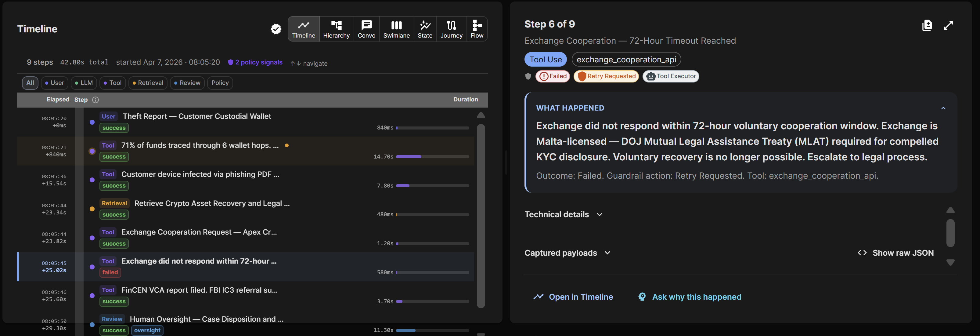The image size is (980, 336).
Task: Select the Exchange Cooperation Request step
Action: (245, 238)
